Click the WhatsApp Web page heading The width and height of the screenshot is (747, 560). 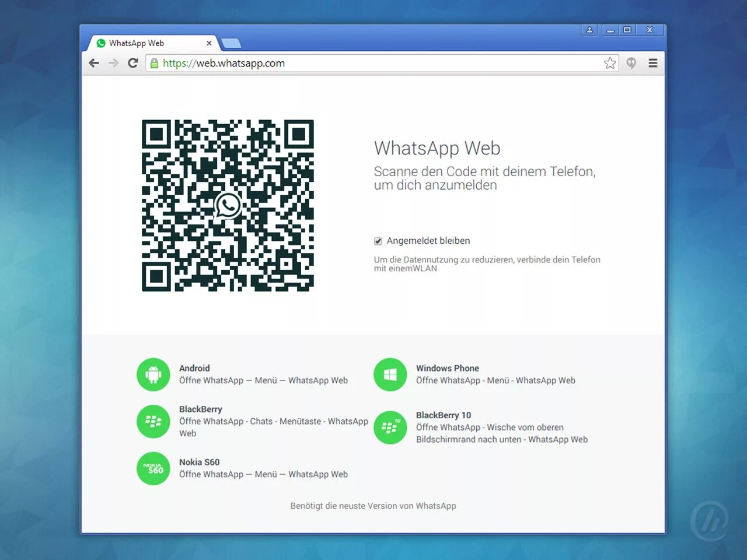pyautogui.click(x=437, y=148)
